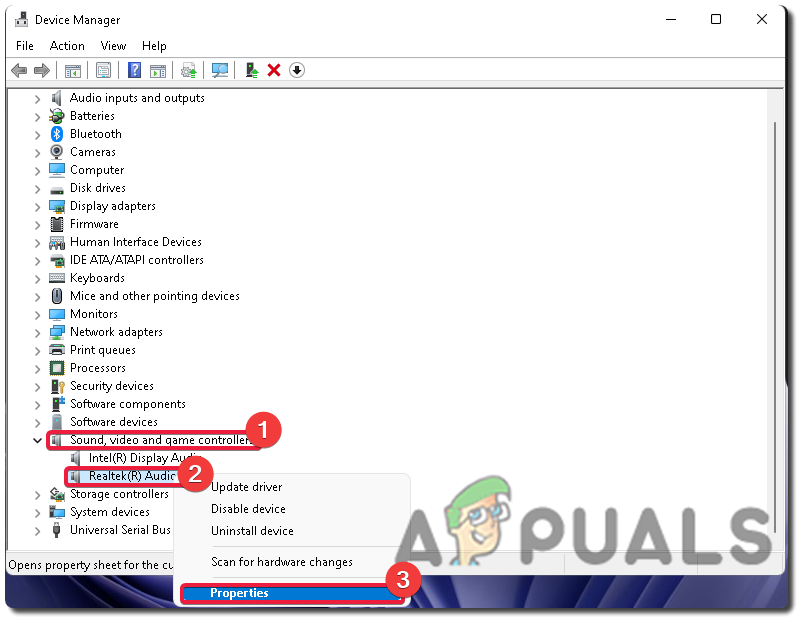Click the Batteries category icon
The height and width of the screenshot is (618, 798).
[x=56, y=116]
